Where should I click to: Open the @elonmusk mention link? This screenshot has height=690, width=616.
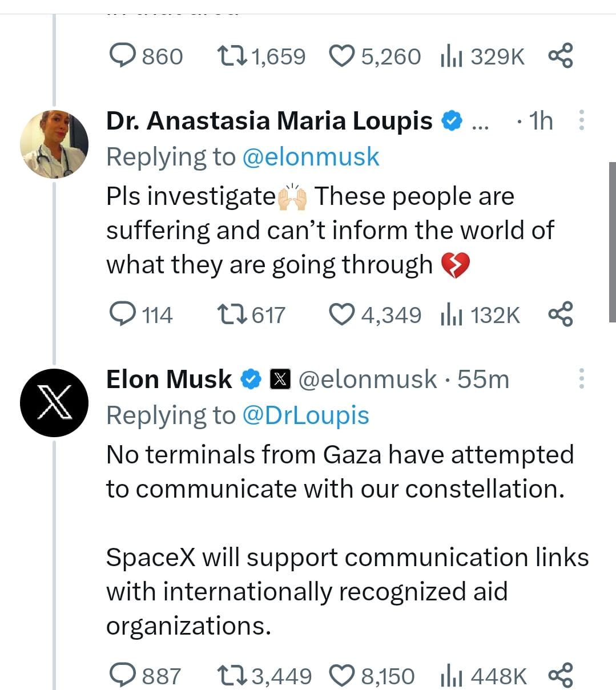pyautogui.click(x=311, y=157)
